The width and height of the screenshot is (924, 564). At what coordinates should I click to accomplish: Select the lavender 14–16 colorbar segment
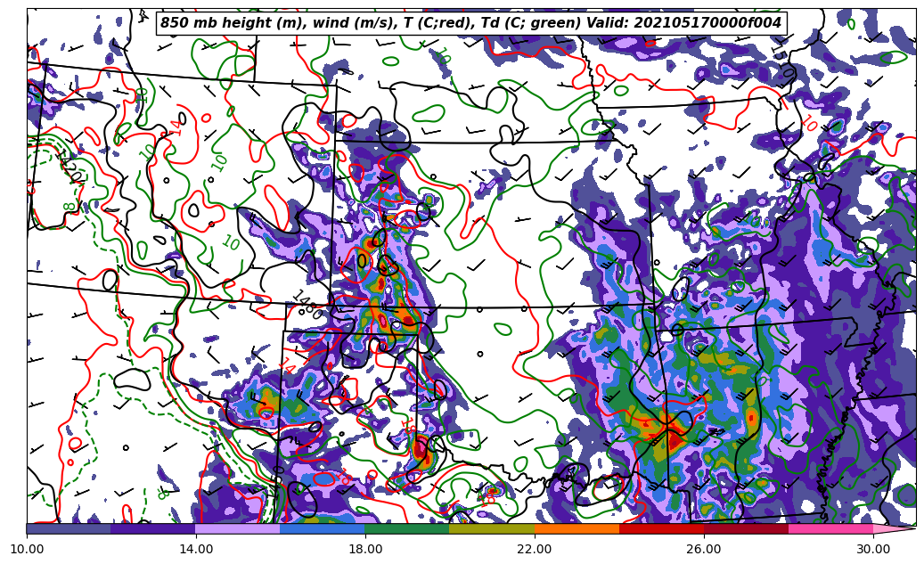237,528
